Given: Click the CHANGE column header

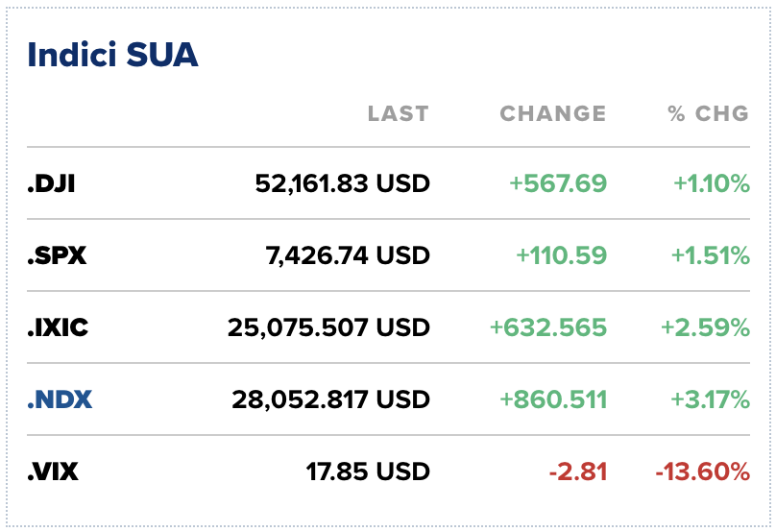Looking at the screenshot, I should click(x=553, y=114).
